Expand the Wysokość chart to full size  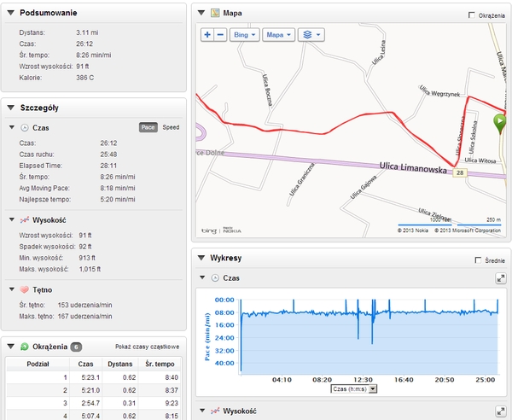tap(501, 411)
